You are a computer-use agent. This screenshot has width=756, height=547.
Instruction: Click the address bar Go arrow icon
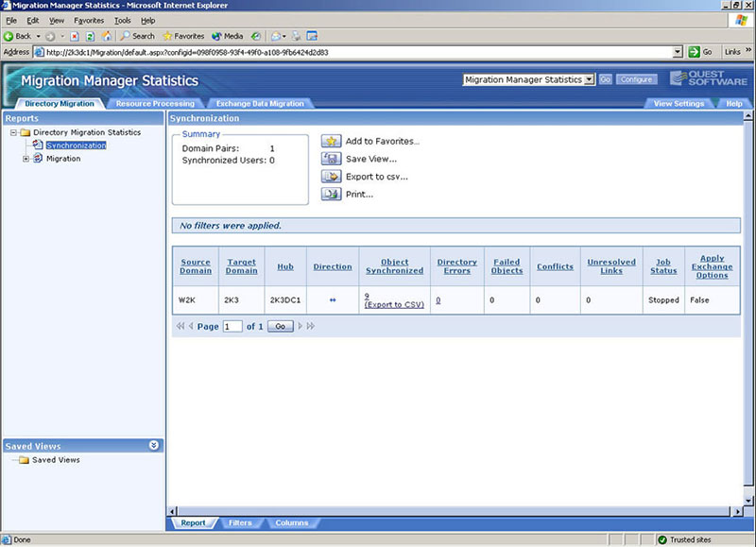click(x=694, y=52)
